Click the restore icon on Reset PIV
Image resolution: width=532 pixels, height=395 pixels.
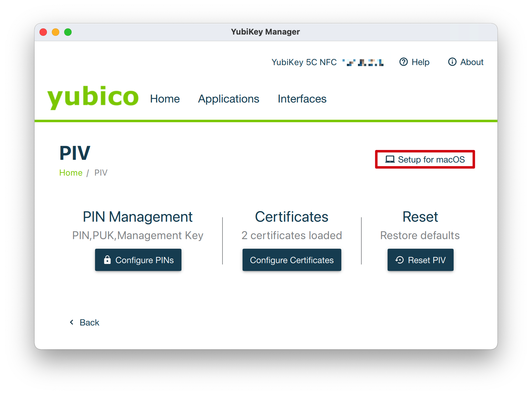[399, 260]
